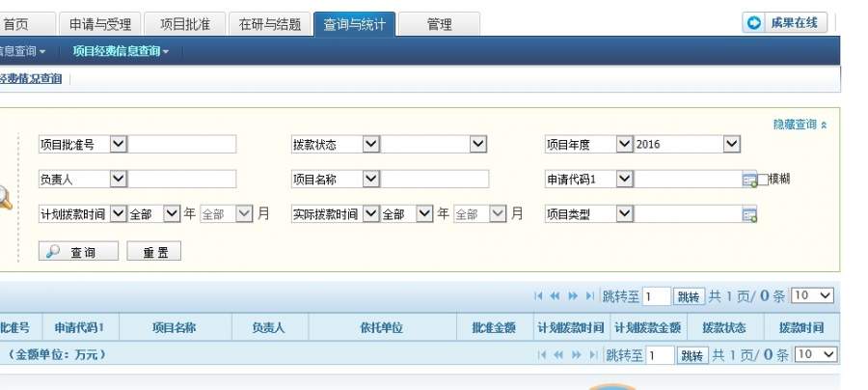Viewport: 868px width, 390px height.
Task: Click the 经费情况查询 link
Action: pyautogui.click(x=31, y=78)
